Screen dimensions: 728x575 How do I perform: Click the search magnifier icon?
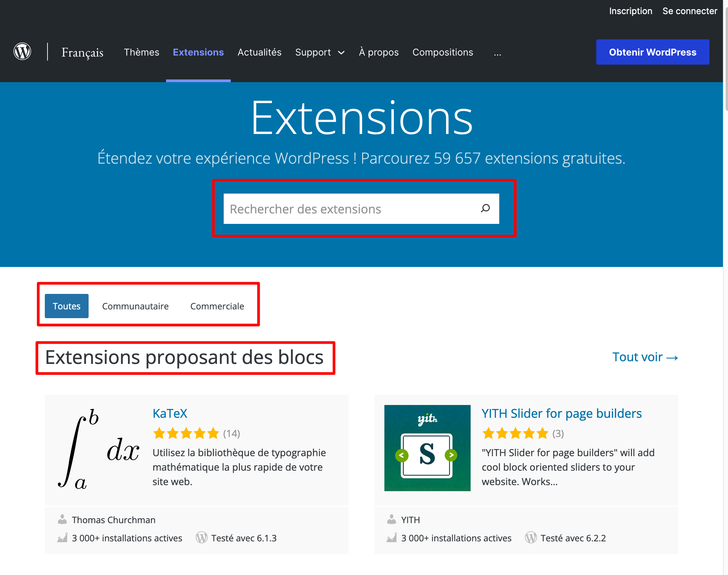[x=485, y=209]
